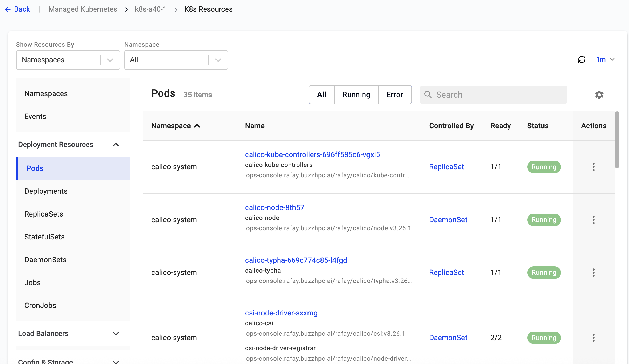Expand the Config & Storage section

tap(116, 362)
